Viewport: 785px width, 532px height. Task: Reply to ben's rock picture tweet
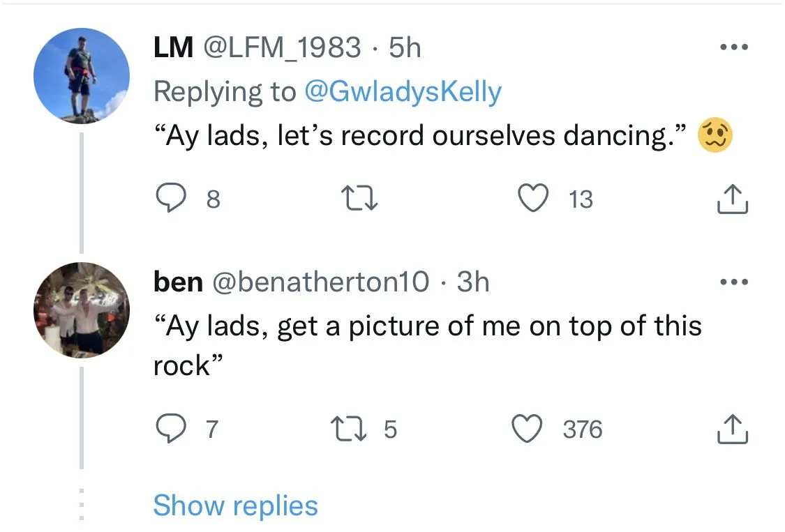(169, 429)
